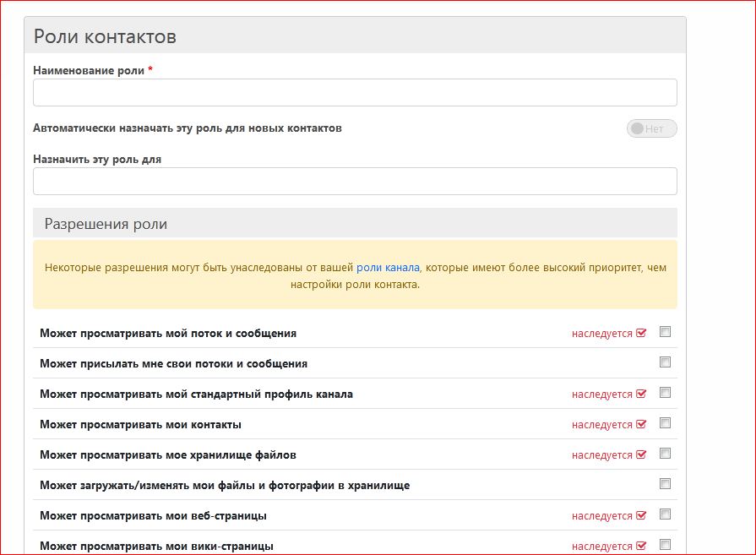The image size is (756, 555).
Task: Open the 'роли канала' link
Action: (x=388, y=268)
